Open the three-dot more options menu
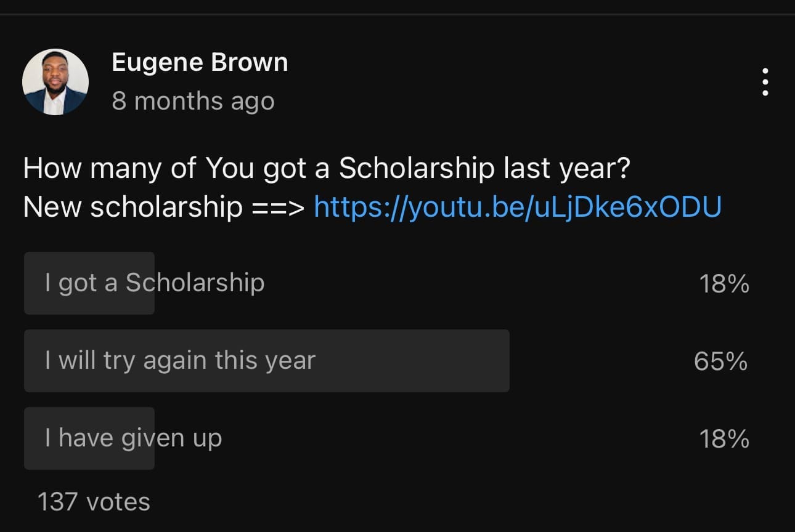Image resolution: width=795 pixels, height=532 pixels. pyautogui.click(x=765, y=82)
